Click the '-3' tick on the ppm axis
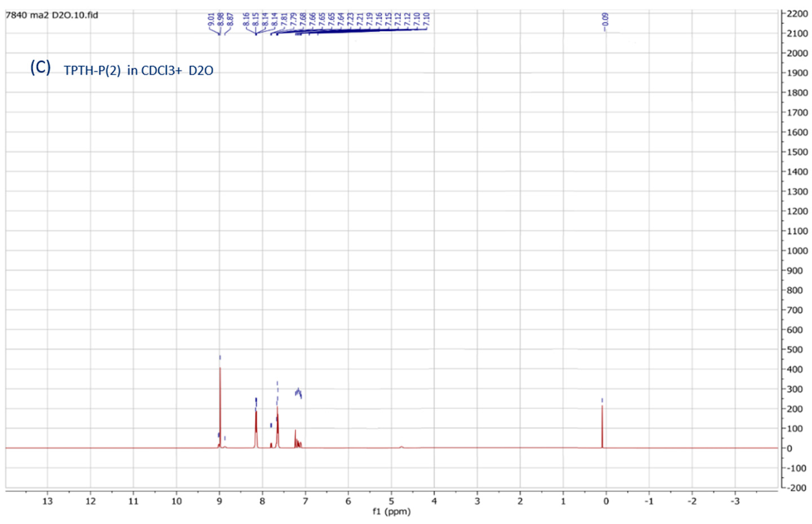Screen dimensions: 812x524 click(x=735, y=501)
